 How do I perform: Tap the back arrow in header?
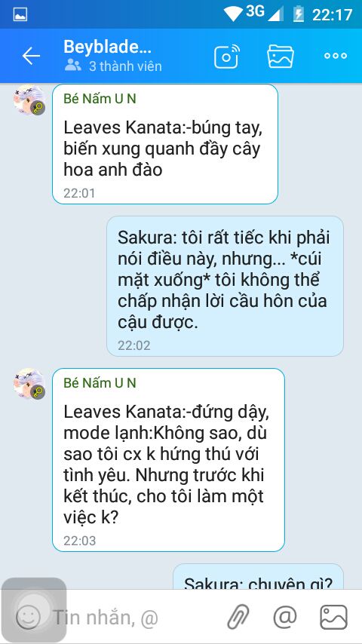click(x=31, y=56)
